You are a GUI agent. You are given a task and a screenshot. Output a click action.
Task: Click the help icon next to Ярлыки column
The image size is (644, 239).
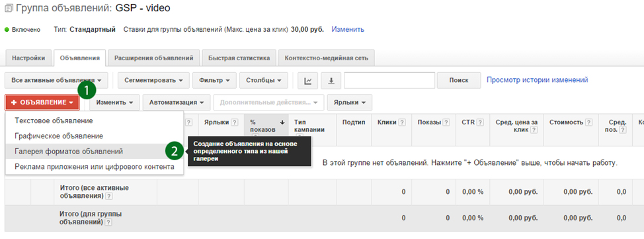click(x=235, y=122)
